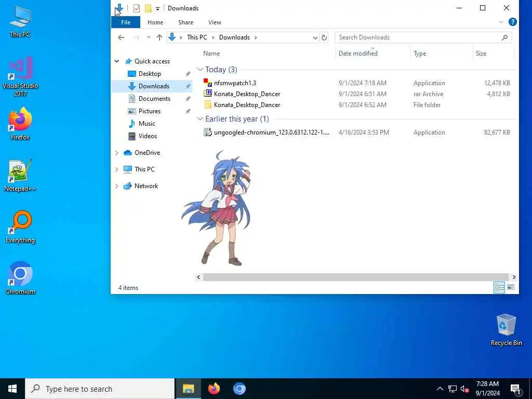This screenshot has height=399, width=532.
Task: Select Quick access in navigation pane
Action: 152,61
